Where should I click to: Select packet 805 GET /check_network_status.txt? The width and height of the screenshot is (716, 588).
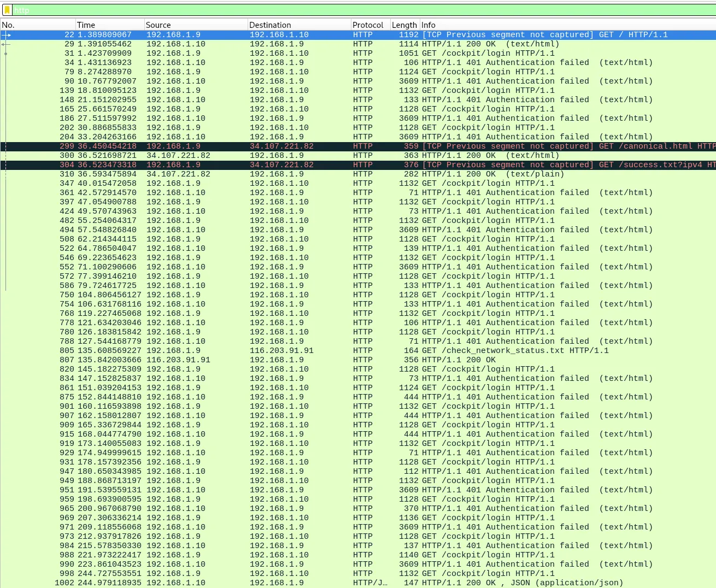(x=328, y=351)
